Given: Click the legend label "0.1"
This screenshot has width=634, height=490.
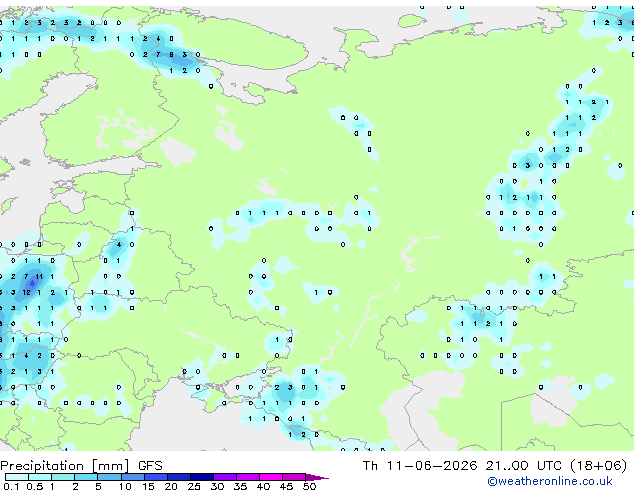Looking at the screenshot, I should 11,486.
